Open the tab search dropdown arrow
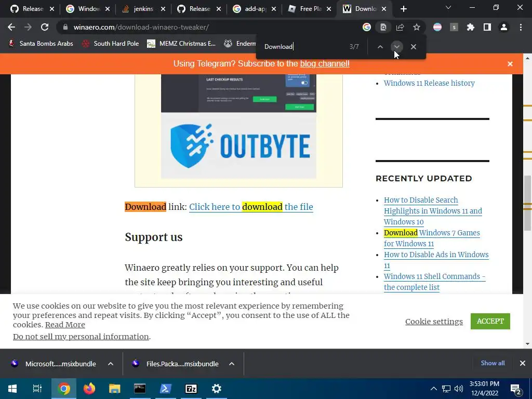 coord(448,7)
